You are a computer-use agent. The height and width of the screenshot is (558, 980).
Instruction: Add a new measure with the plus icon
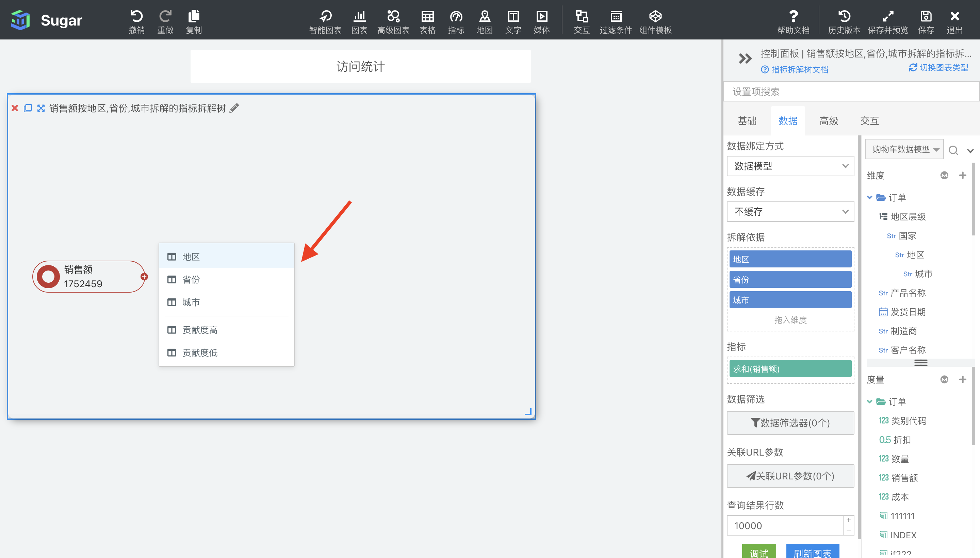pyautogui.click(x=962, y=379)
